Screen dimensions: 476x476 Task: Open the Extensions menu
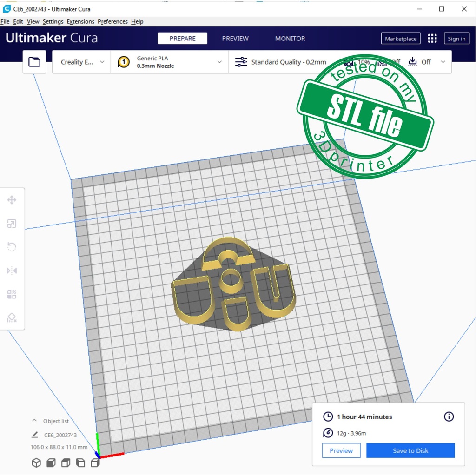80,21
